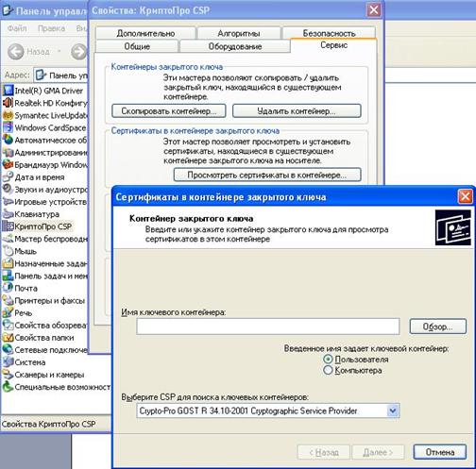476x469 pixels.
Task: Switch to the Оборудование tab
Action: [235, 46]
